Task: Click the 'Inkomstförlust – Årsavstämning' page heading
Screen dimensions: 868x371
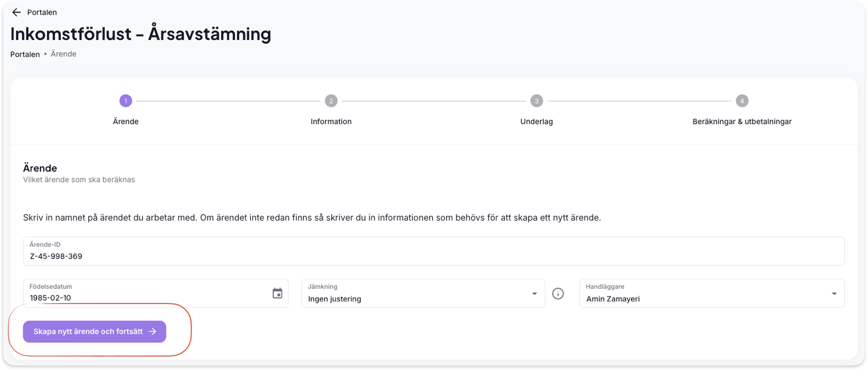Action: tap(140, 34)
